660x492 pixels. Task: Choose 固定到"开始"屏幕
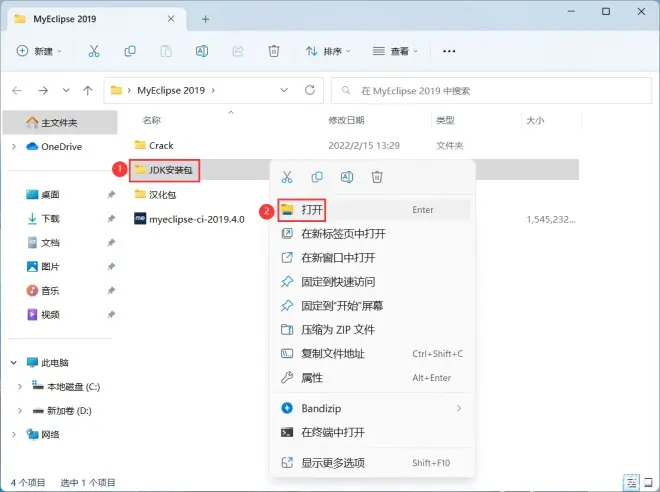[373, 306]
